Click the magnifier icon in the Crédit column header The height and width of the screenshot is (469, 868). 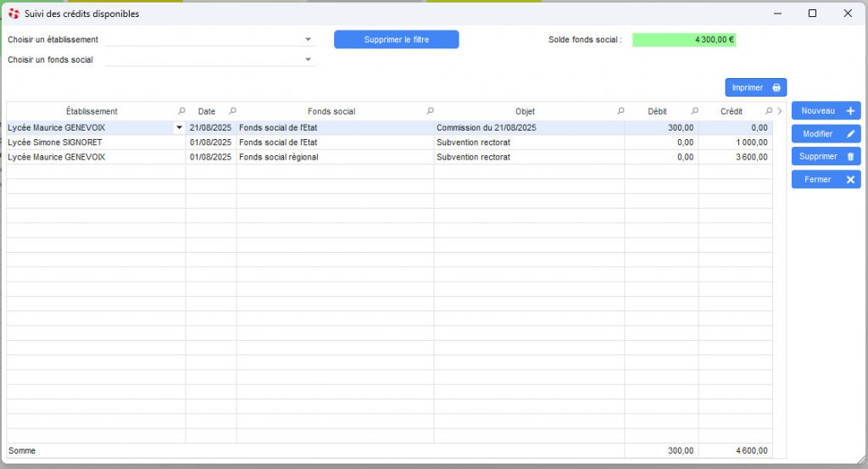tap(768, 111)
